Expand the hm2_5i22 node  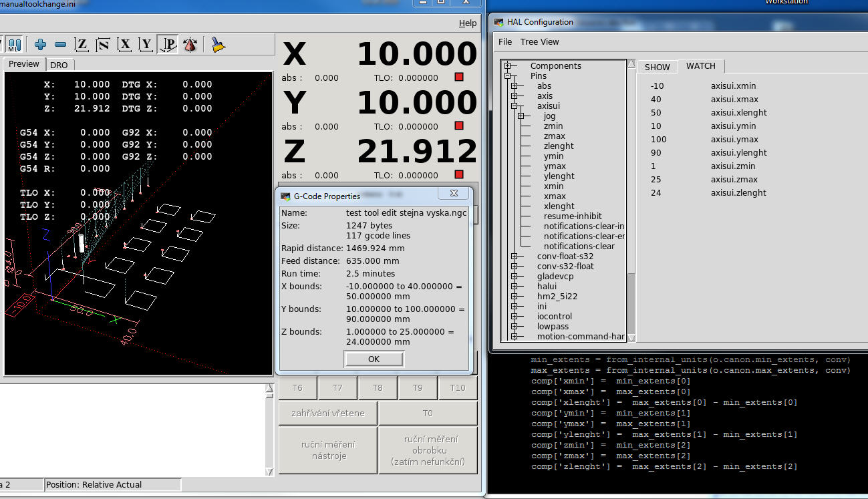[x=515, y=297]
